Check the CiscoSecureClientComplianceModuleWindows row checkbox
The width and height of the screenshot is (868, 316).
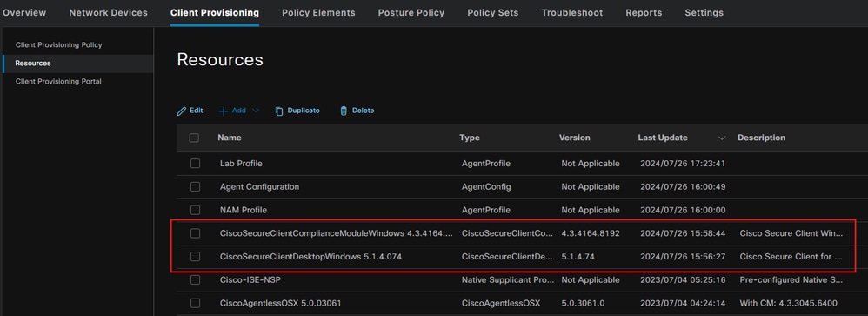pos(195,233)
